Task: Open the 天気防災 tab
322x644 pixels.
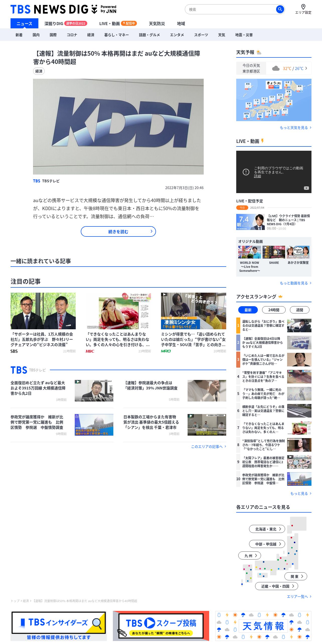Action: (157, 23)
